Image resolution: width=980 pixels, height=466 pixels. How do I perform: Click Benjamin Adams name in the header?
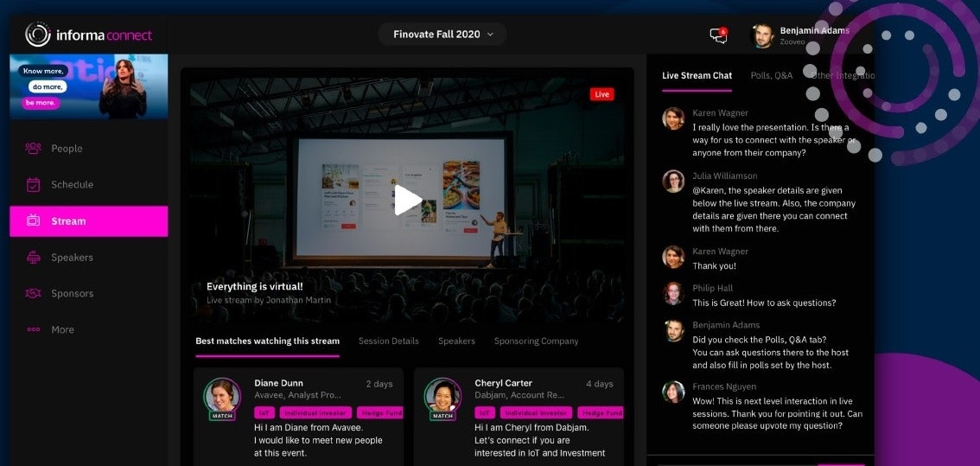pyautogui.click(x=814, y=30)
